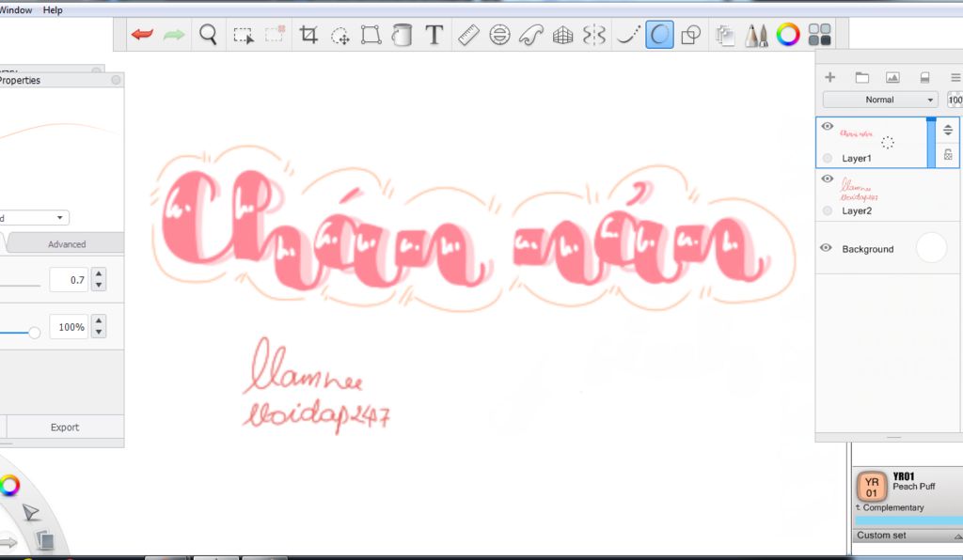Select the Crop tool
The image size is (963, 560).
(x=308, y=35)
